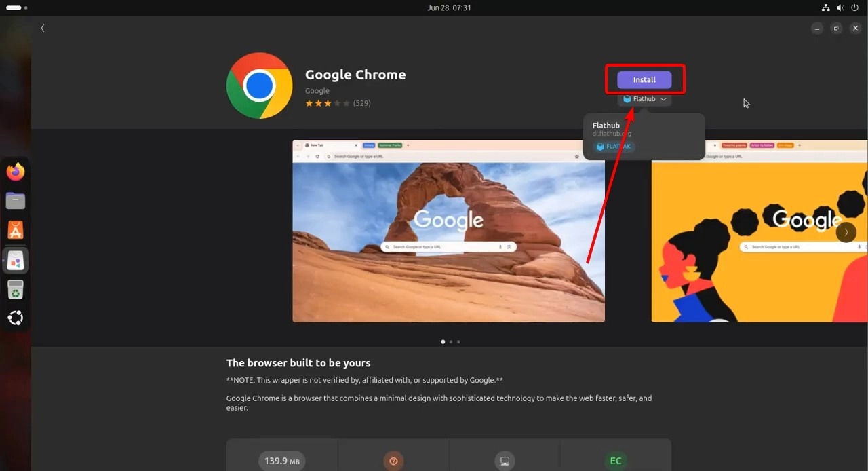
Task: Open the clock showing Jun 28 07:31
Action: (449, 7)
